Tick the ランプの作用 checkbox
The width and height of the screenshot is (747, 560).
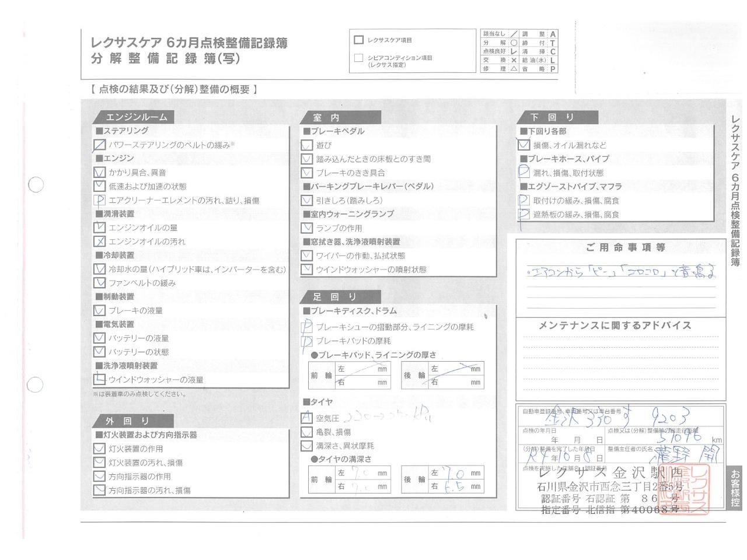(307, 228)
